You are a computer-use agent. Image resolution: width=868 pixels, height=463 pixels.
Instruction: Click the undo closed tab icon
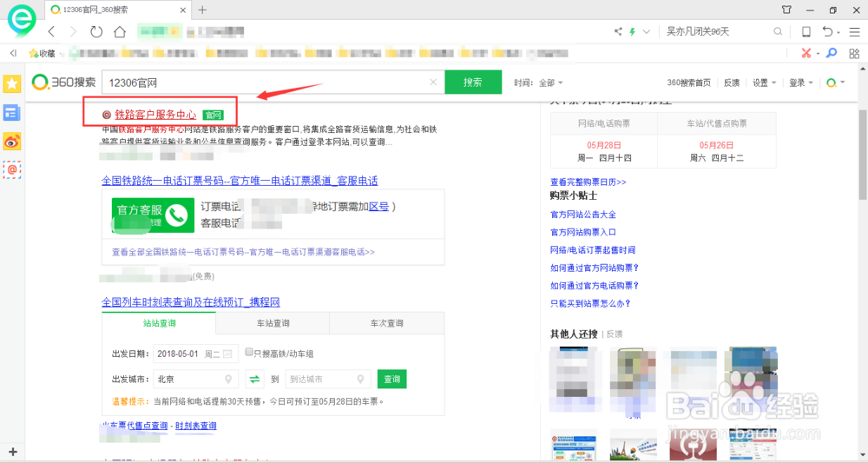pyautogui.click(x=827, y=31)
